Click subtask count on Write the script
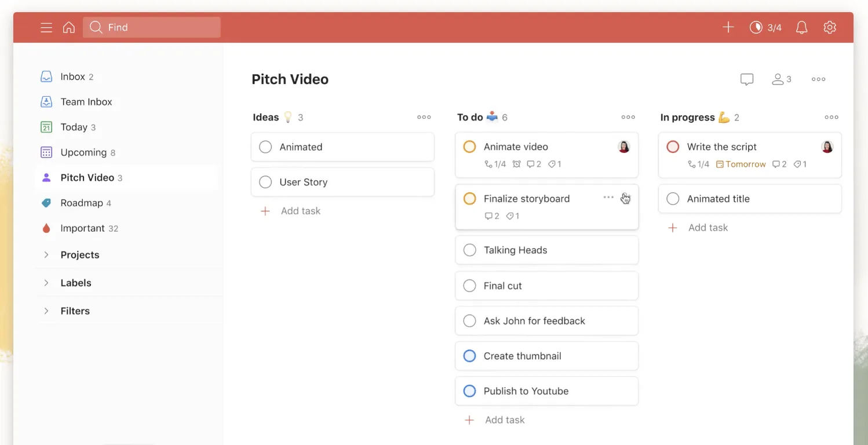The image size is (868, 445). point(698,164)
